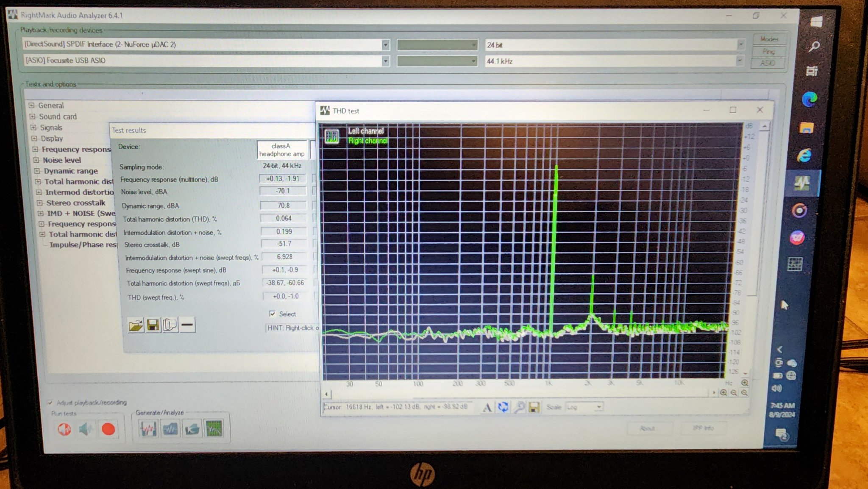Click the generate WAV waveform icon
The height and width of the screenshot is (489, 868).
pos(148,429)
